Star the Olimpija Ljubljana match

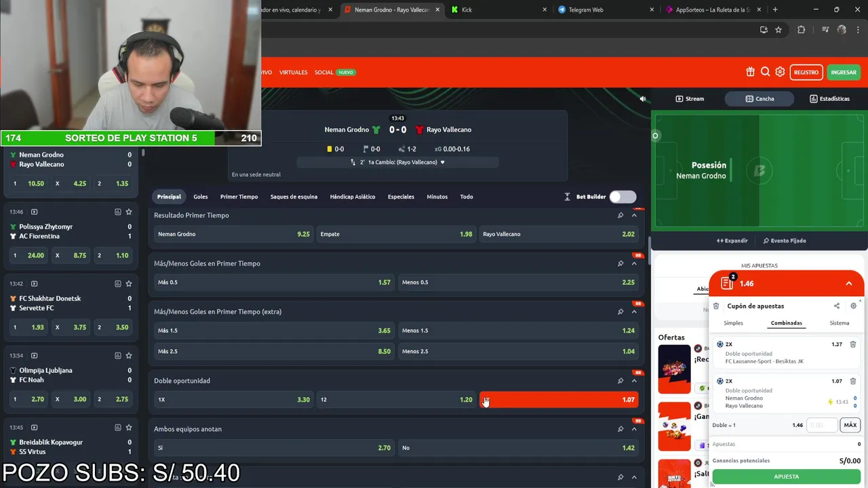pos(129,355)
